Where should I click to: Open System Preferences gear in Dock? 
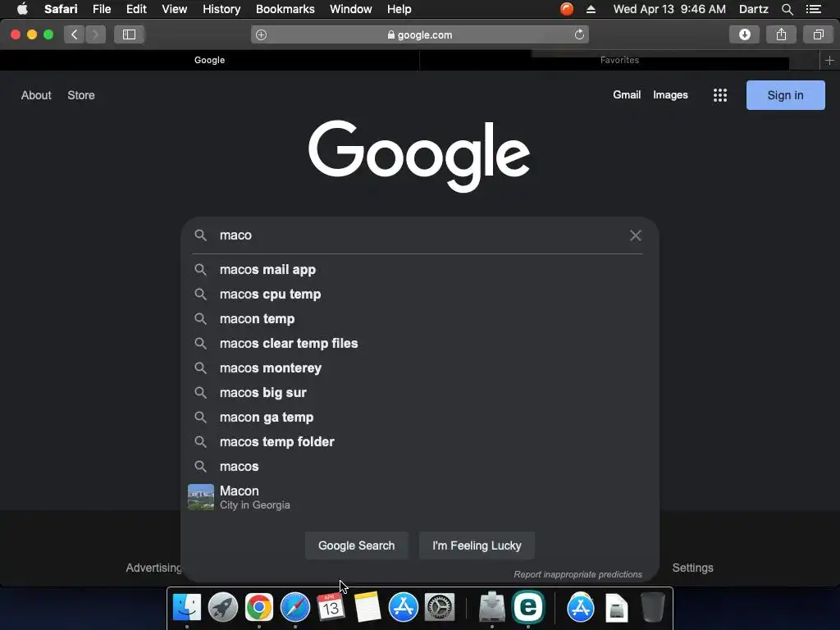click(440, 608)
